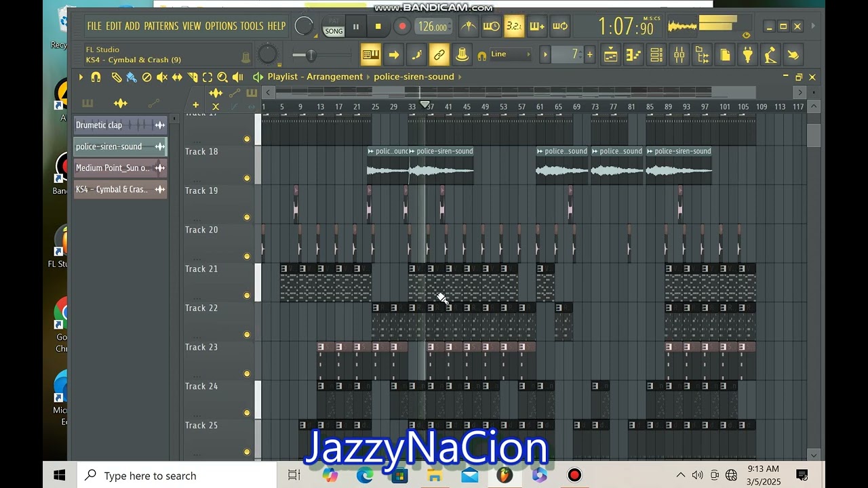Open the Mail app in taskbar

point(470,475)
